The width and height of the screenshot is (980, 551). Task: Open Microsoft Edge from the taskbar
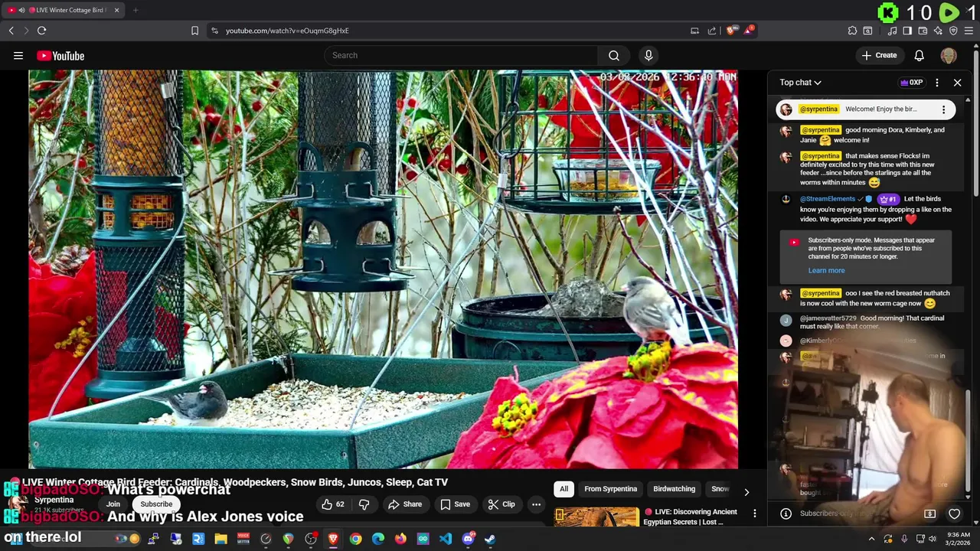(378, 539)
